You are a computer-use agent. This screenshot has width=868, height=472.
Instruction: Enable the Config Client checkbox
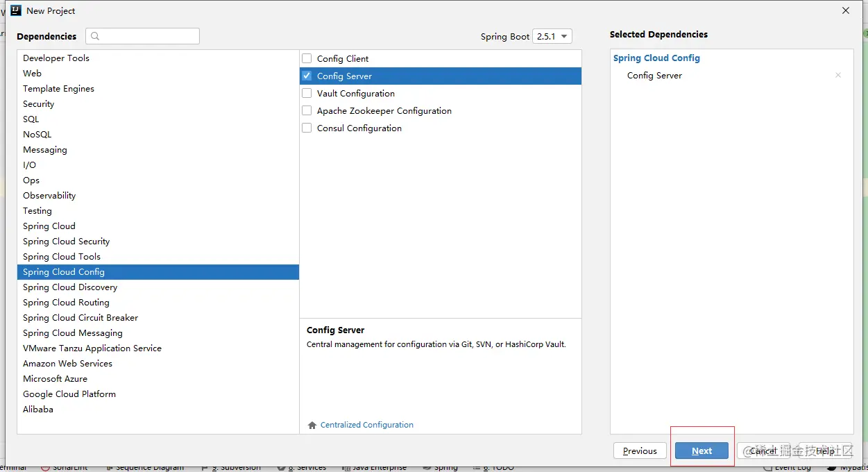[307, 58]
